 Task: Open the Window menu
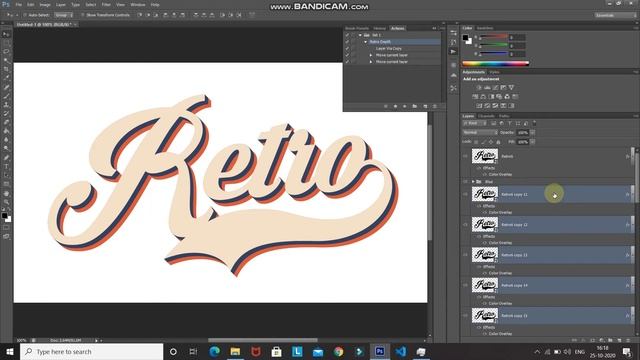tap(138, 4)
